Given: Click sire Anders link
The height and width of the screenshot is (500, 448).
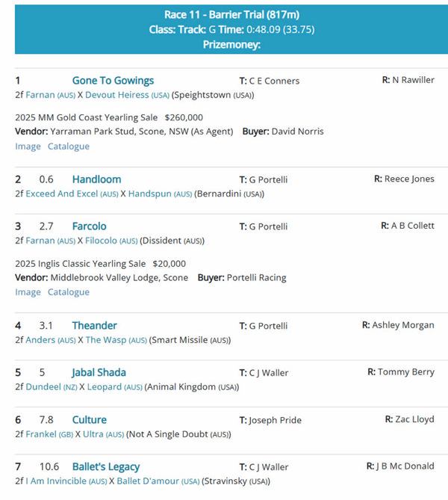Looking at the screenshot, I should coord(40,340).
